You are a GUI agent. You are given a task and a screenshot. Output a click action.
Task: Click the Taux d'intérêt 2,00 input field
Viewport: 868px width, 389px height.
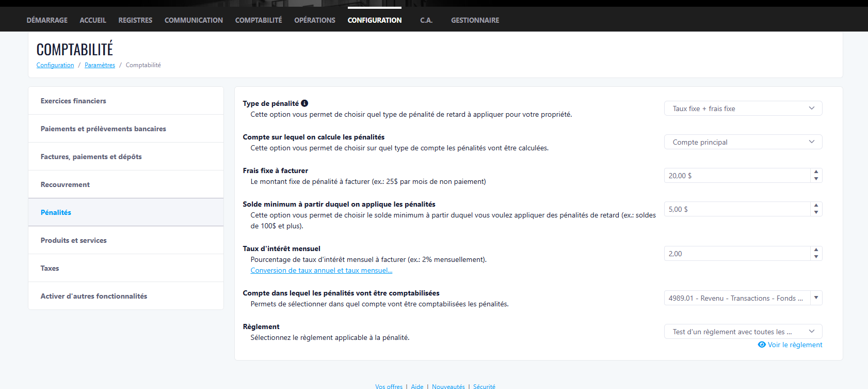click(x=737, y=254)
